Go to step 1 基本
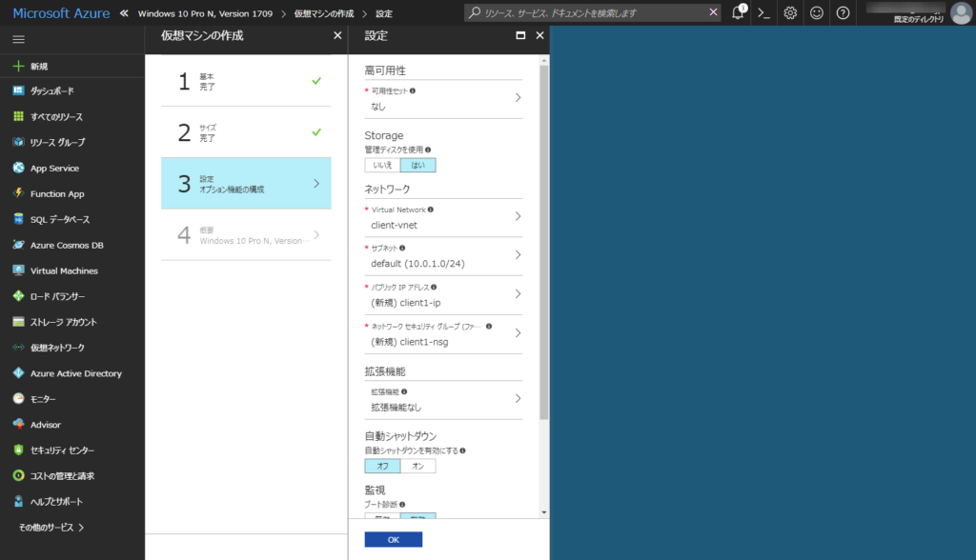Image resolution: width=976 pixels, height=560 pixels. coord(246,81)
